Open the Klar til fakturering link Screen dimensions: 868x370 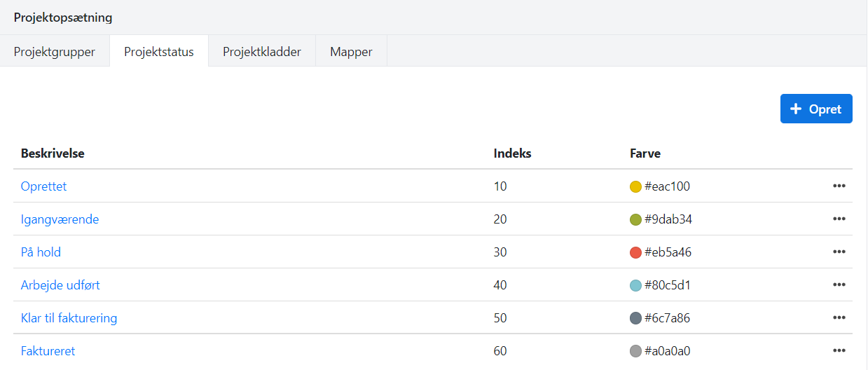tap(69, 318)
